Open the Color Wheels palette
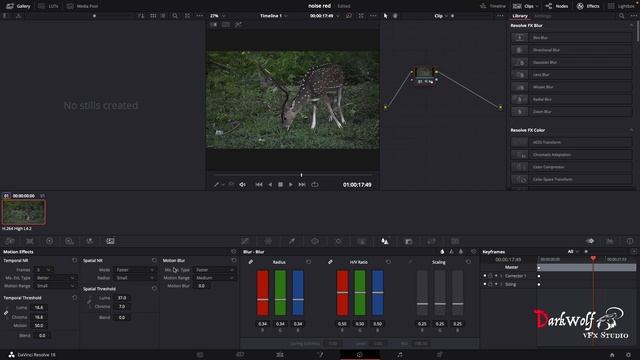Screen dimensions: 640x360 [x=49, y=241]
